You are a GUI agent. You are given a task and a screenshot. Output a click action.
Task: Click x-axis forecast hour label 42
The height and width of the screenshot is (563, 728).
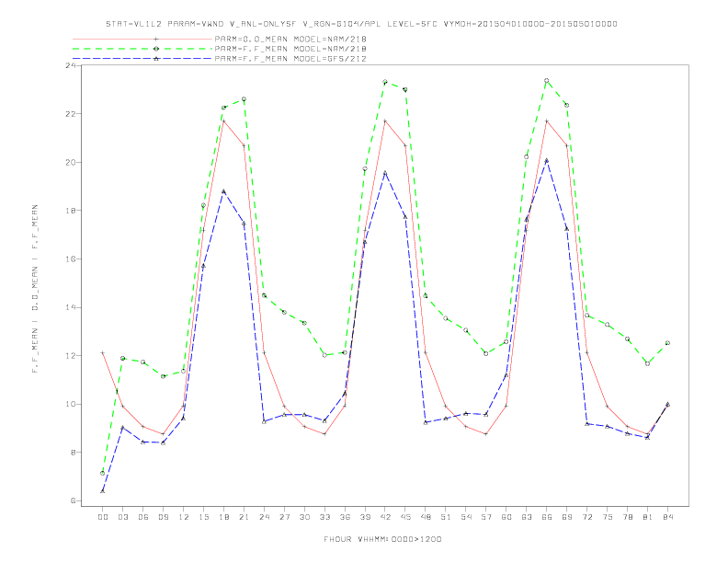[385, 517]
